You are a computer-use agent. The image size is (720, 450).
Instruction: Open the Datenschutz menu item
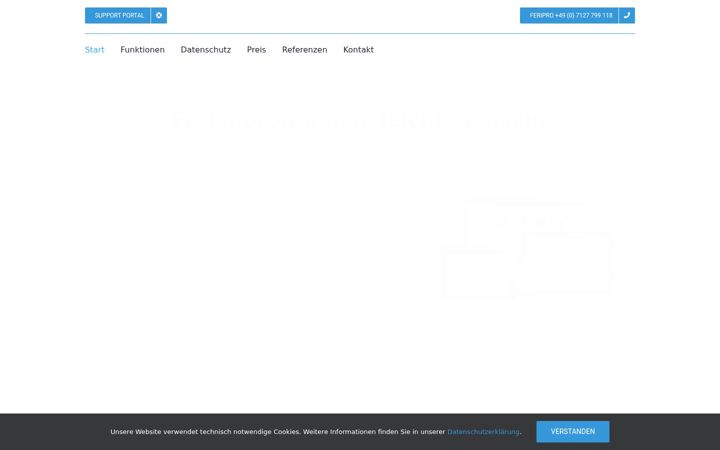pyautogui.click(x=206, y=50)
